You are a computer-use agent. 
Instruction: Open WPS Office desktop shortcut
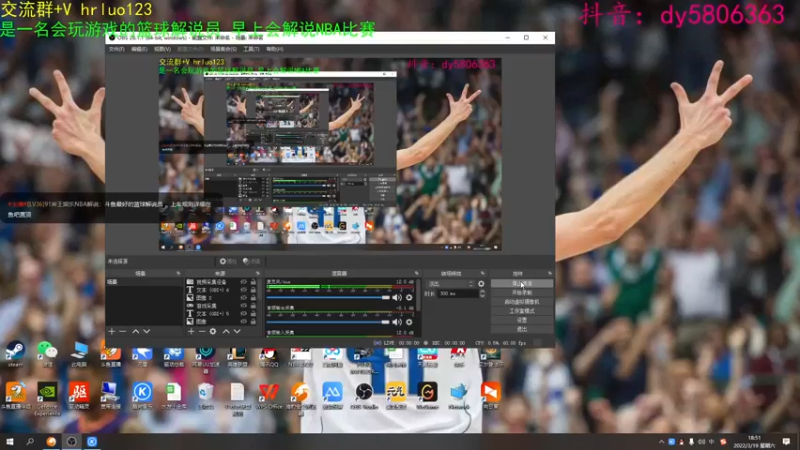(x=269, y=397)
